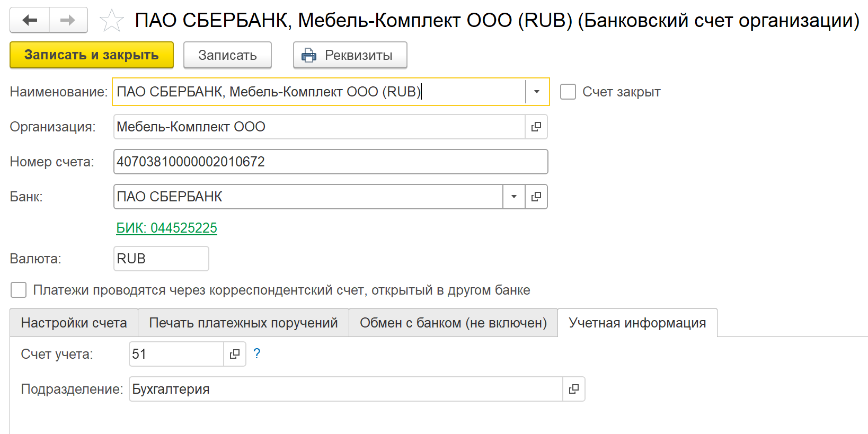The width and height of the screenshot is (868, 434).
Task: Click the Записать button
Action: point(227,55)
